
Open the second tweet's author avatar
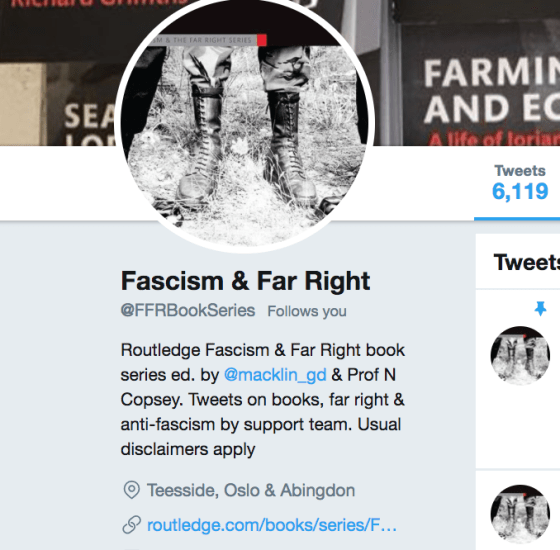point(520,514)
